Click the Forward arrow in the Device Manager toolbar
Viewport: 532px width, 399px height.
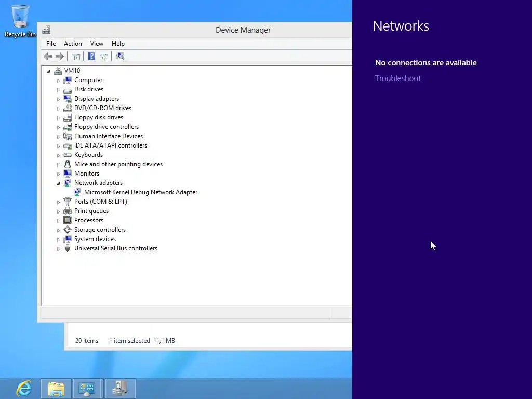pyautogui.click(x=60, y=56)
